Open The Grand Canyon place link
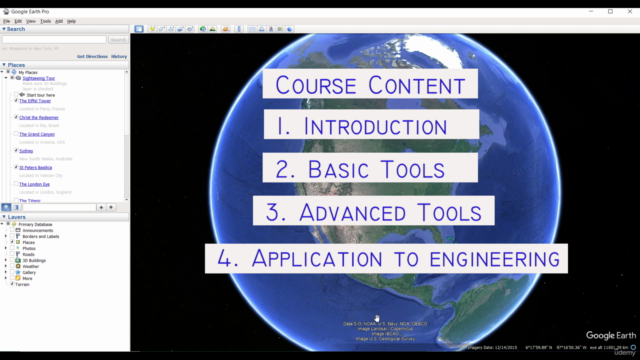This screenshot has width=640, height=360. pos(37,134)
